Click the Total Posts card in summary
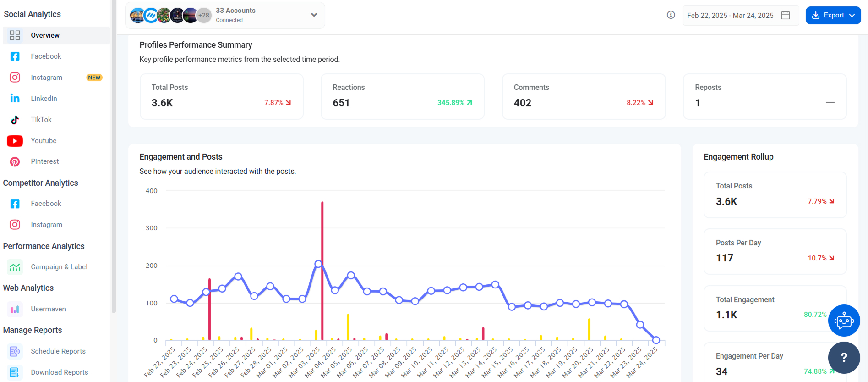Image resolution: width=868 pixels, height=382 pixels. (222, 97)
